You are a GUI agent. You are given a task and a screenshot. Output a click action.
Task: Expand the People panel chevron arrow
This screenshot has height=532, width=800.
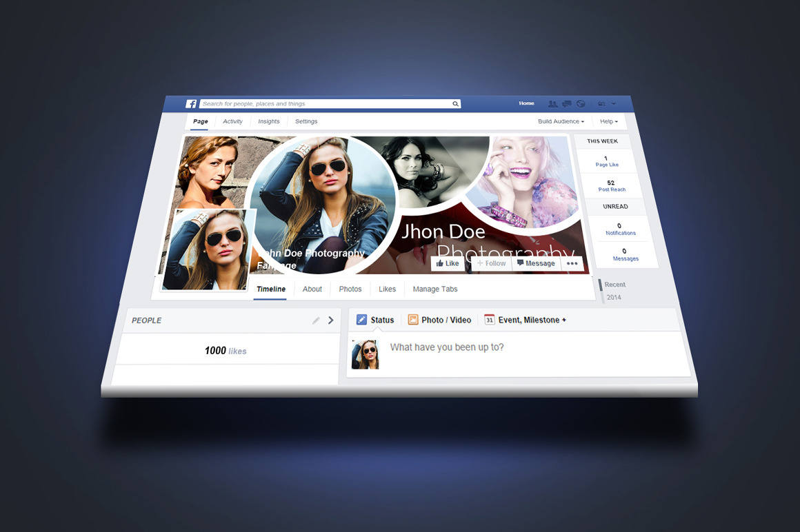click(x=331, y=320)
